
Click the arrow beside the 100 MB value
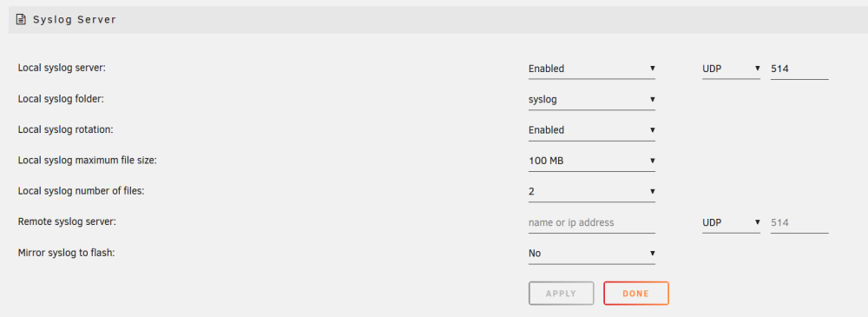pyautogui.click(x=653, y=162)
